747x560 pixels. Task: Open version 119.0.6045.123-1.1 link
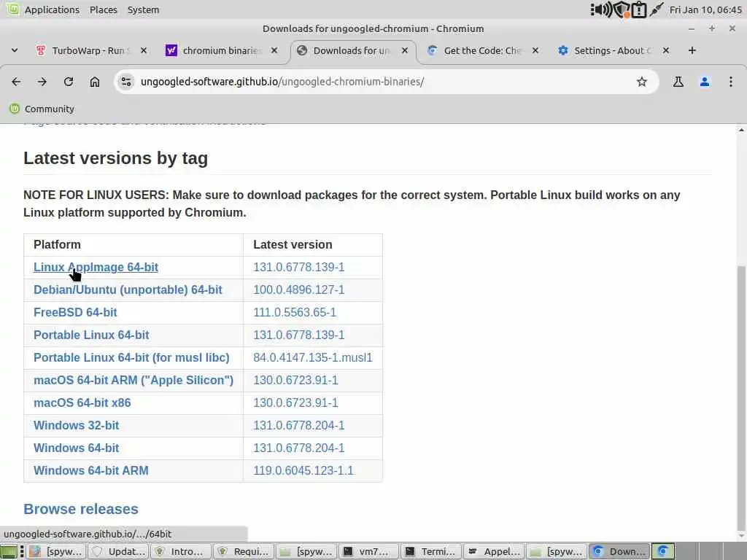(303, 471)
